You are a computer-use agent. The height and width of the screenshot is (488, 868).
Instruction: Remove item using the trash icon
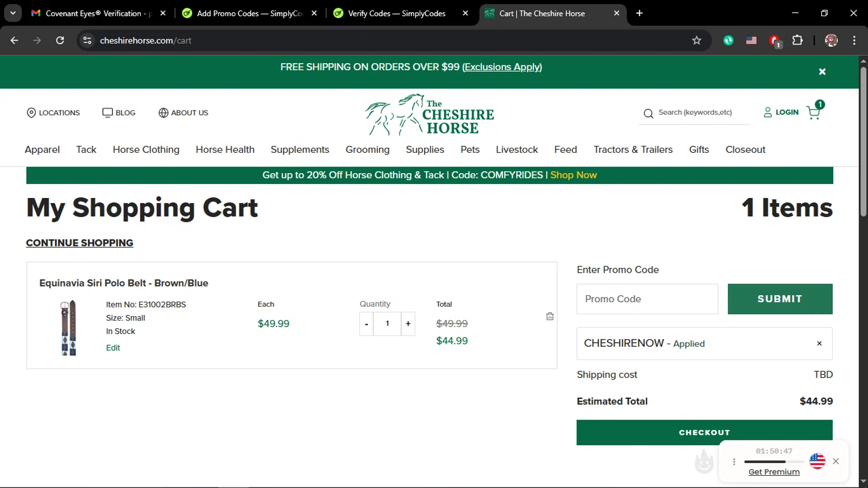click(550, 317)
